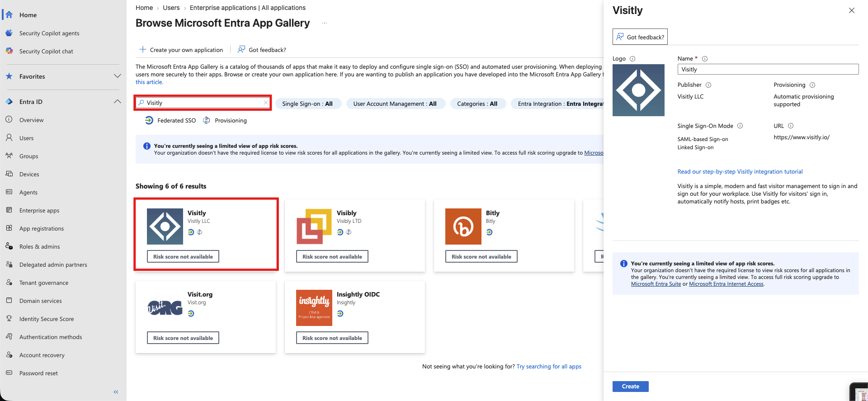This screenshot has width=868, height=401.
Task: Click the Agents icon in sidebar
Action: coord(9,192)
